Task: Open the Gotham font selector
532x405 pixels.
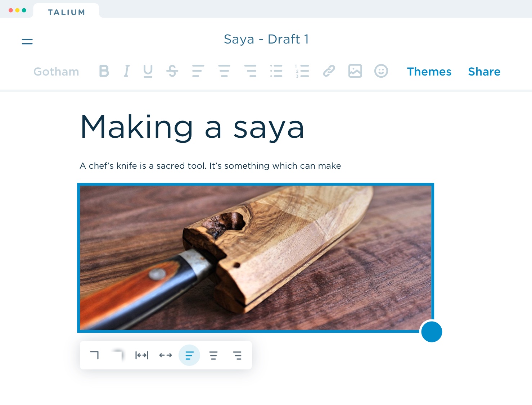Action: point(56,72)
